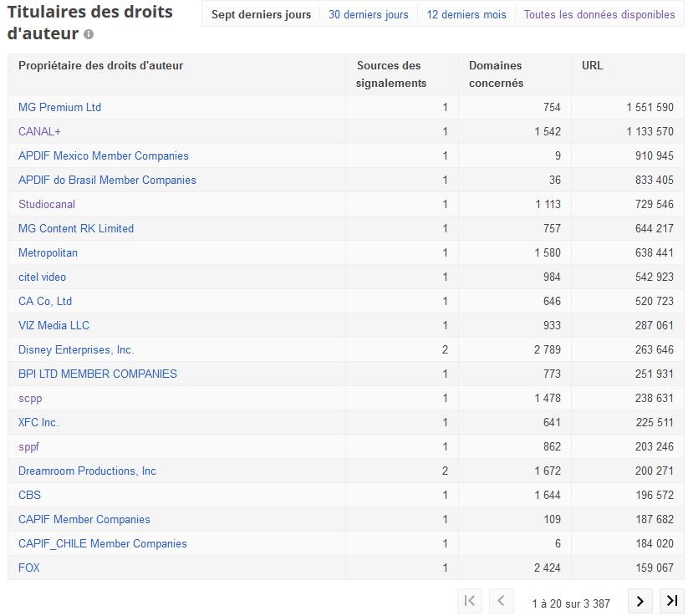The height and width of the screenshot is (616, 688).
Task: Jump to last page of results
Action: pos(672,601)
